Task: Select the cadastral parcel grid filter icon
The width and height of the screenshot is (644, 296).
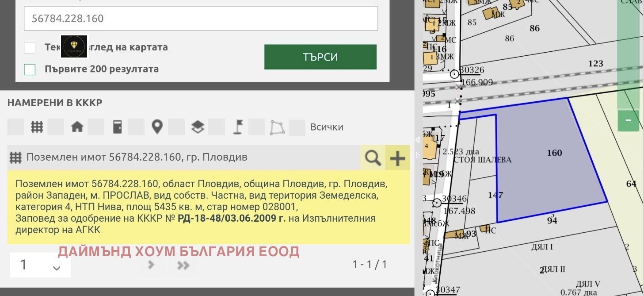Action: (37, 127)
